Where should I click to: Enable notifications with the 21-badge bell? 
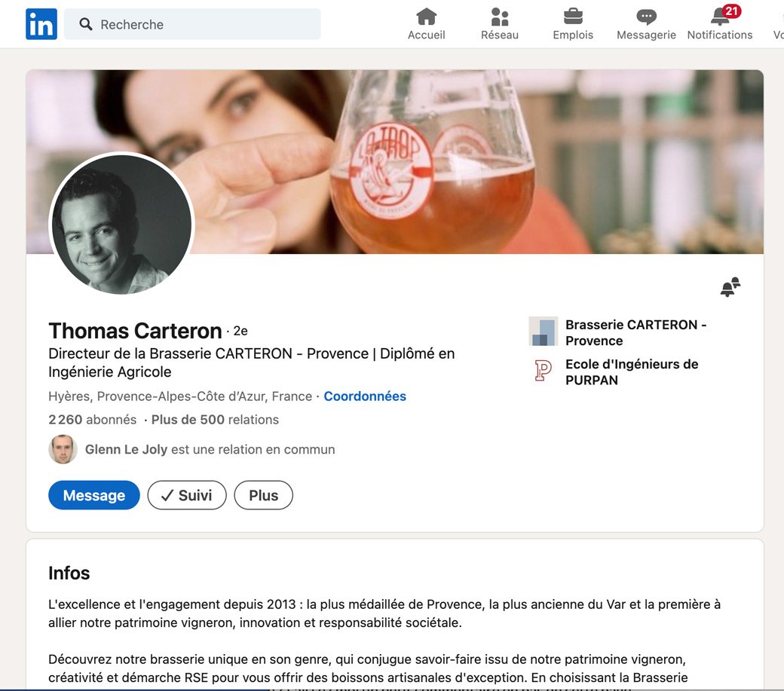pyautogui.click(x=718, y=22)
